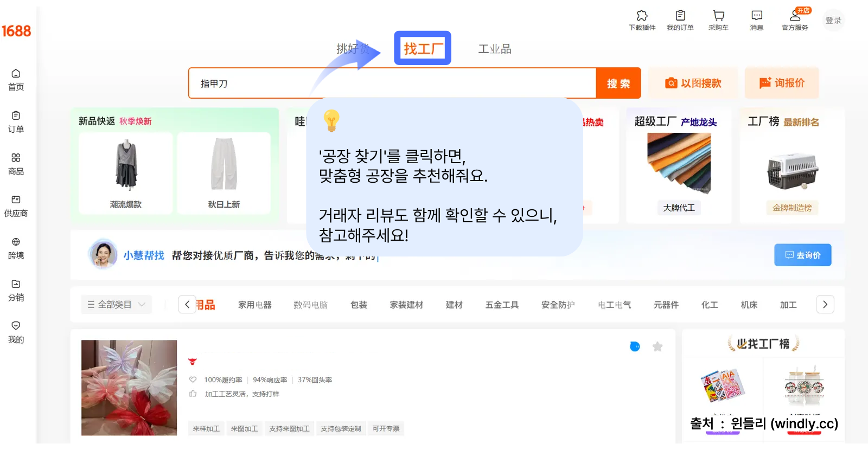Click the blue 去询价 button

tap(803, 255)
